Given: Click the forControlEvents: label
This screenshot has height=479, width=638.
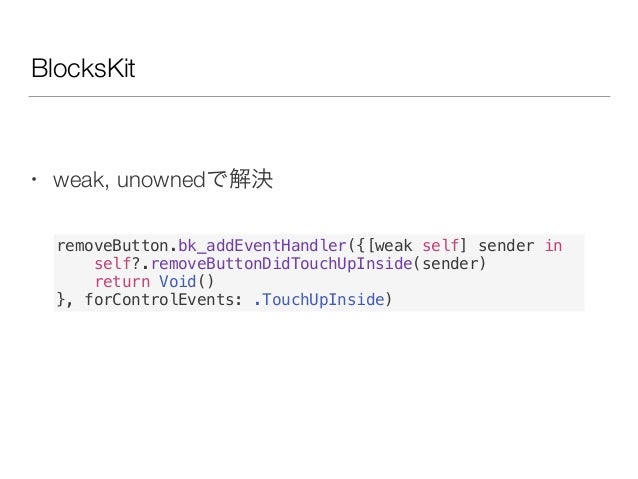Looking at the screenshot, I should pos(164,300).
